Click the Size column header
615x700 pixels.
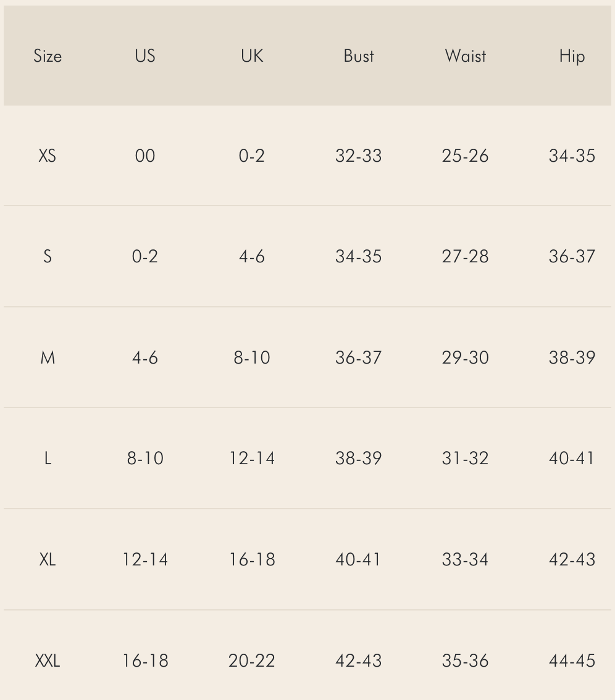(48, 56)
